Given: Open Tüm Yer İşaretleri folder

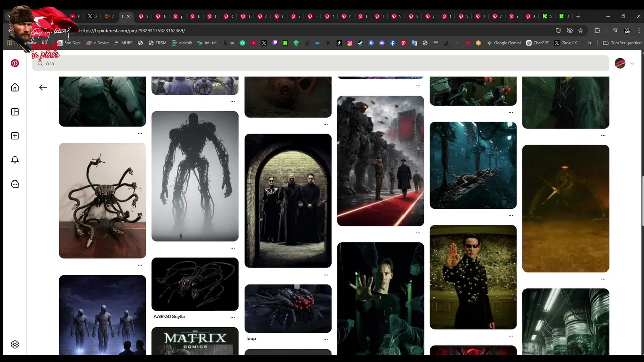Looking at the screenshot, I should pyautogui.click(x=622, y=43).
